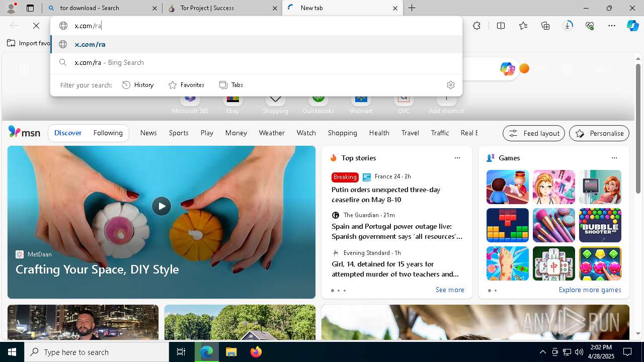Open the tab actions menu icon
This screenshot has width=644, height=362.
point(30,8)
